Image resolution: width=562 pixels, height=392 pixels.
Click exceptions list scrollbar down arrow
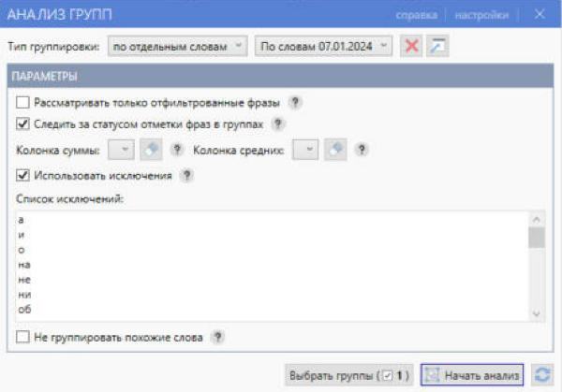[536, 314]
